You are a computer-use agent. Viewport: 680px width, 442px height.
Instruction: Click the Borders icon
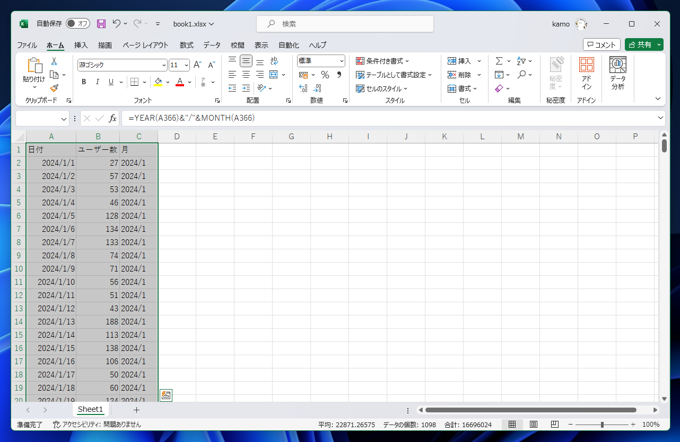[134, 82]
